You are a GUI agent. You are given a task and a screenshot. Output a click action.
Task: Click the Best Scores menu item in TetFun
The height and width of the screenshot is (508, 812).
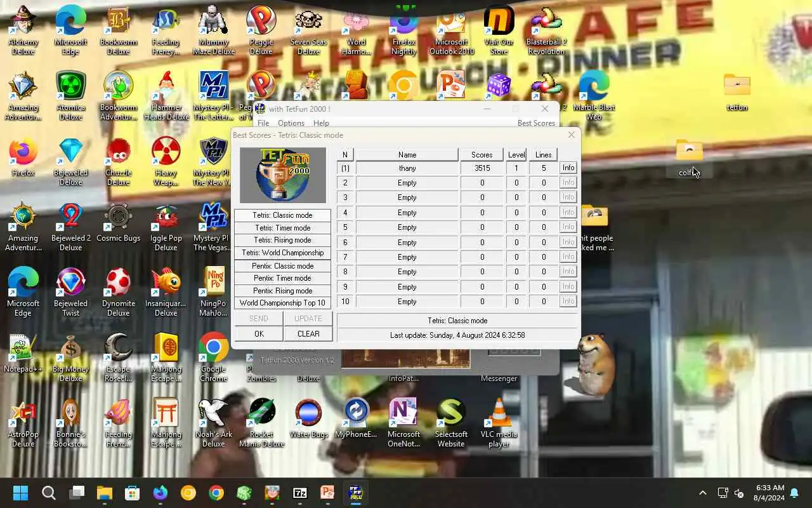coord(536,123)
